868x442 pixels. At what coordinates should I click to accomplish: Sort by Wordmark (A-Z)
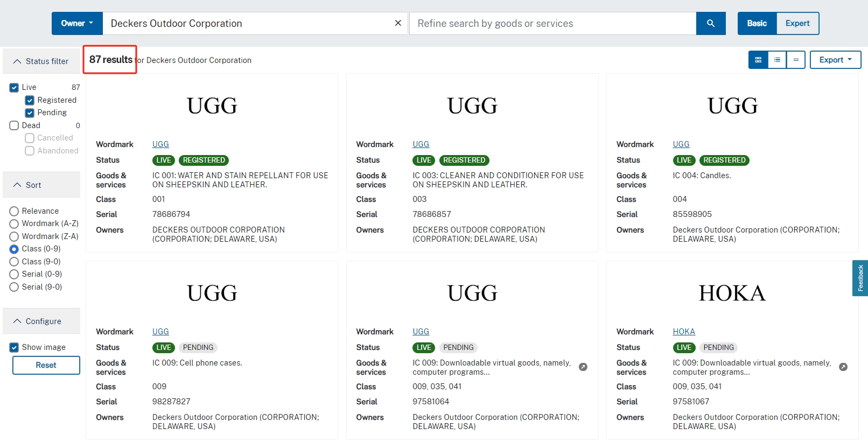tap(14, 223)
